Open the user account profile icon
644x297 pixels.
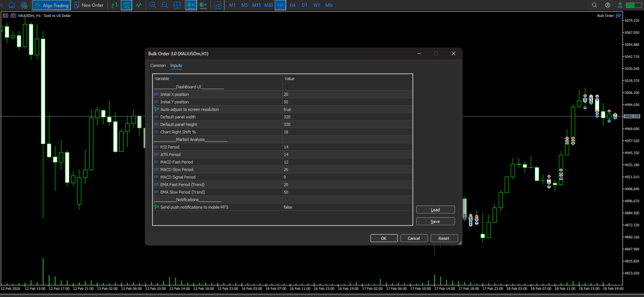pyautogui.click(x=607, y=5)
